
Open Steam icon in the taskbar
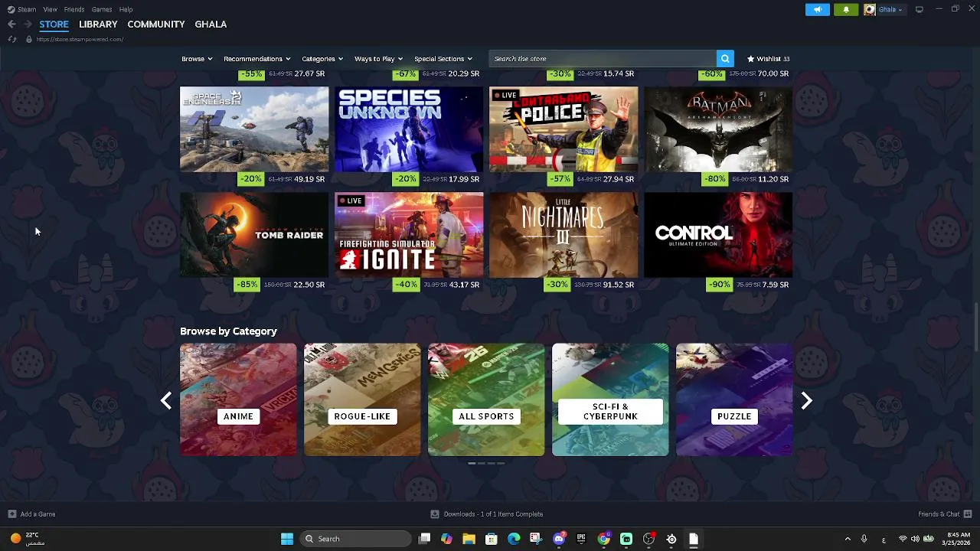(671, 539)
